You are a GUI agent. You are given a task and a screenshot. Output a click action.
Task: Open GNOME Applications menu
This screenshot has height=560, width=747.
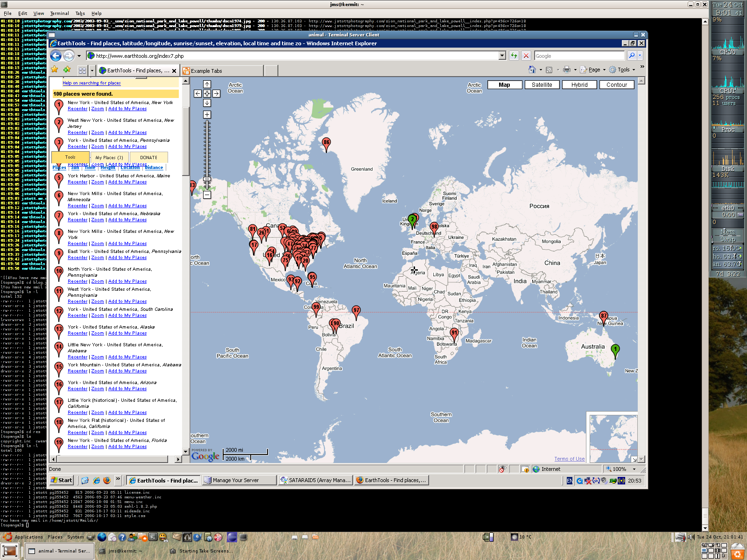23,537
